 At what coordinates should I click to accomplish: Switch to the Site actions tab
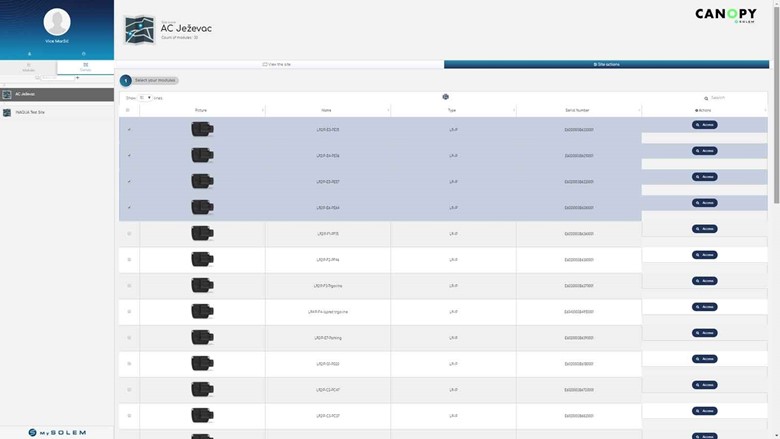[x=607, y=64]
